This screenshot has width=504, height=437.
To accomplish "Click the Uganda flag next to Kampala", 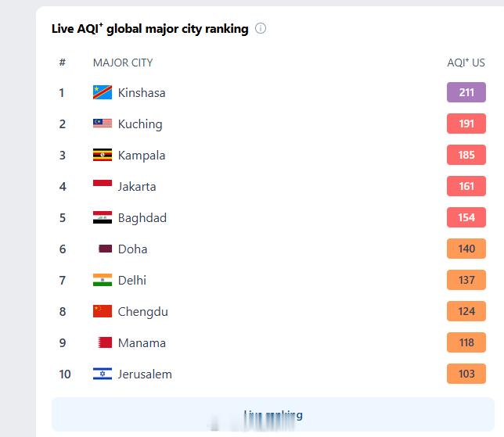I will tap(103, 155).
